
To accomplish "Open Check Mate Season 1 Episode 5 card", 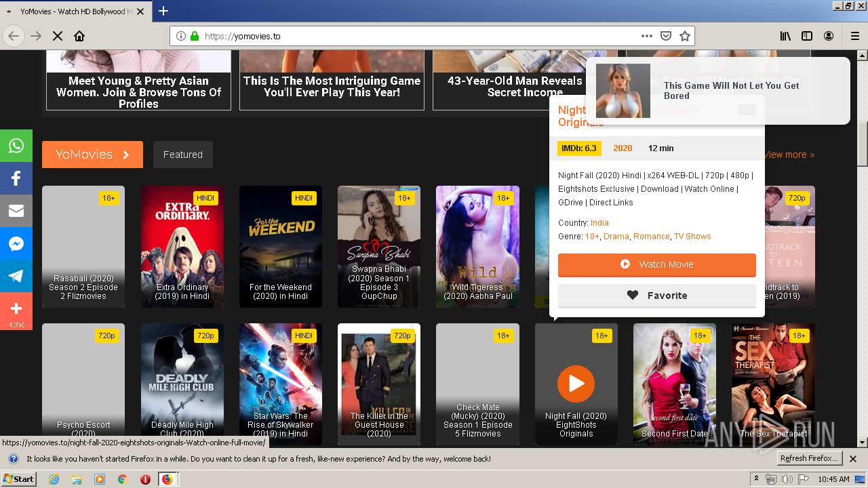I will point(477,384).
